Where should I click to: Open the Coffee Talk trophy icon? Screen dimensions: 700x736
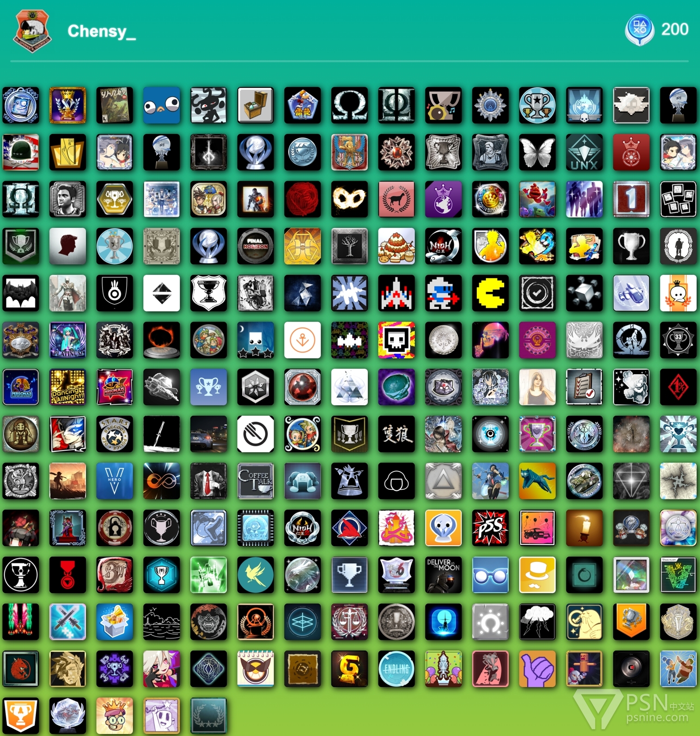(x=256, y=481)
